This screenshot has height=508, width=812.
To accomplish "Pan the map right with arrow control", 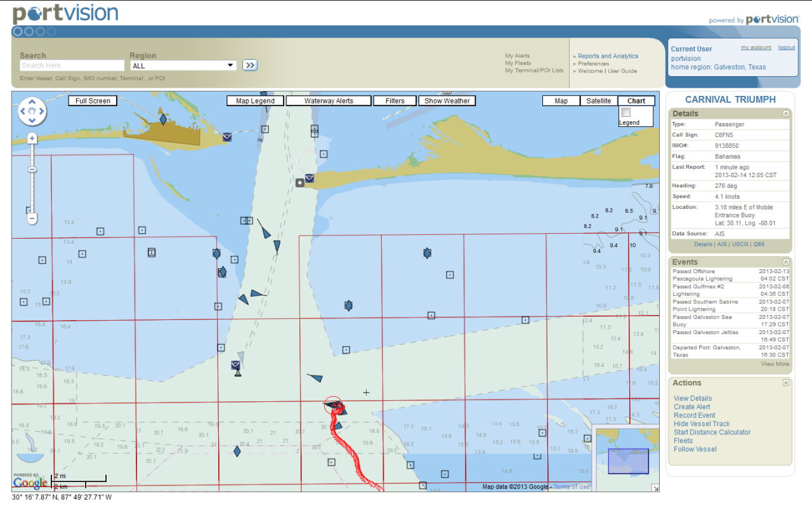I will 42,112.
